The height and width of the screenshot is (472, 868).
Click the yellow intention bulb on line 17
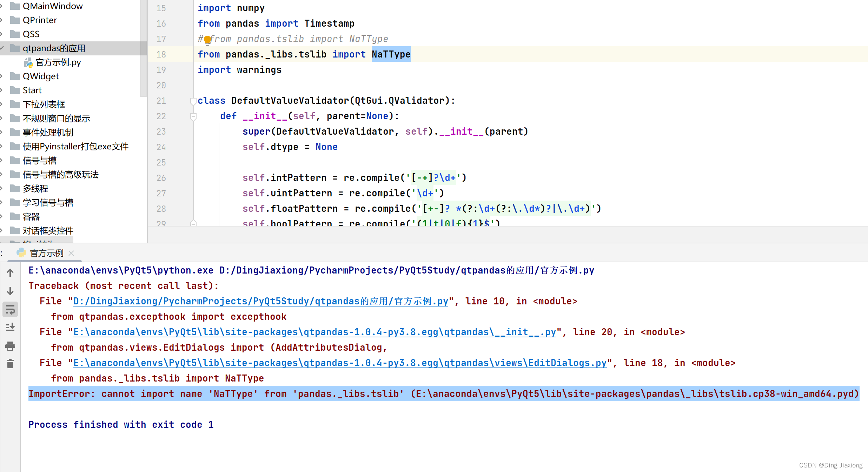click(x=207, y=40)
